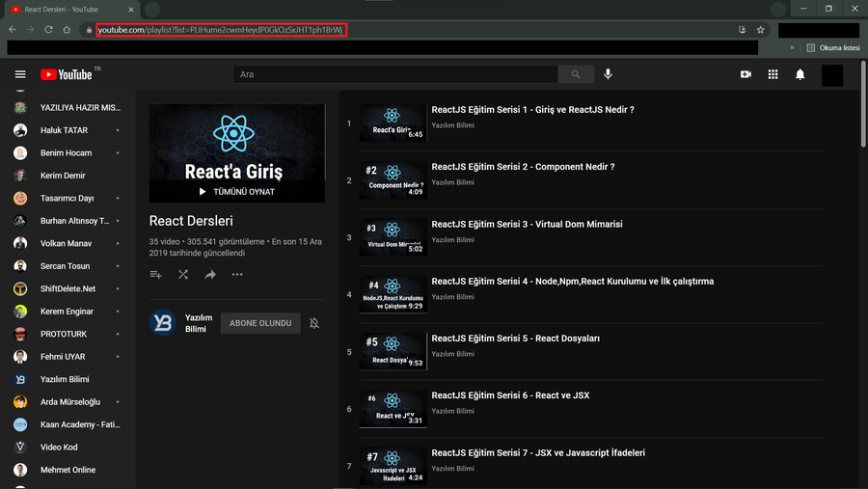
Task: Open video 6 React ve JSX
Action: point(510,395)
